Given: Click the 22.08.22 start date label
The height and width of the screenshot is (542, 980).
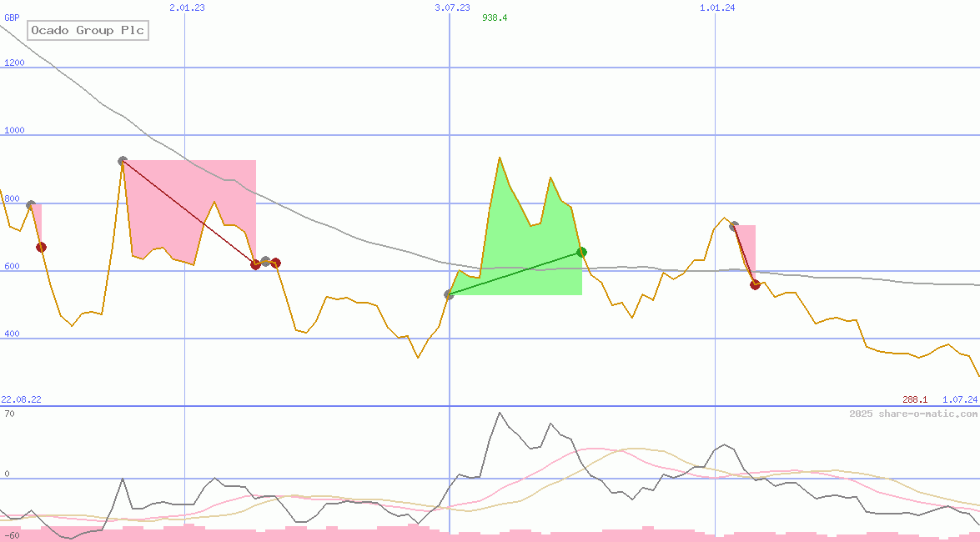Looking at the screenshot, I should click(x=21, y=399).
